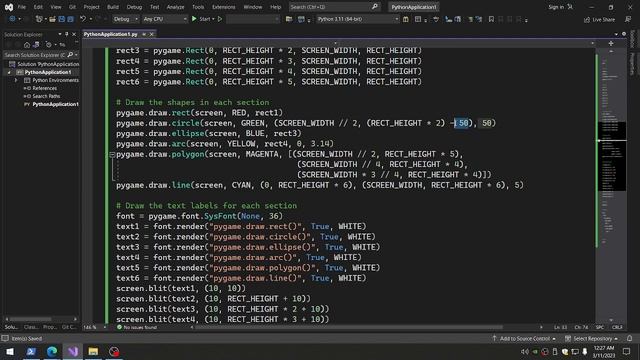Expand the Start button dropdown arrow
Image resolution: width=640 pixels, height=360 pixels.
213,19
